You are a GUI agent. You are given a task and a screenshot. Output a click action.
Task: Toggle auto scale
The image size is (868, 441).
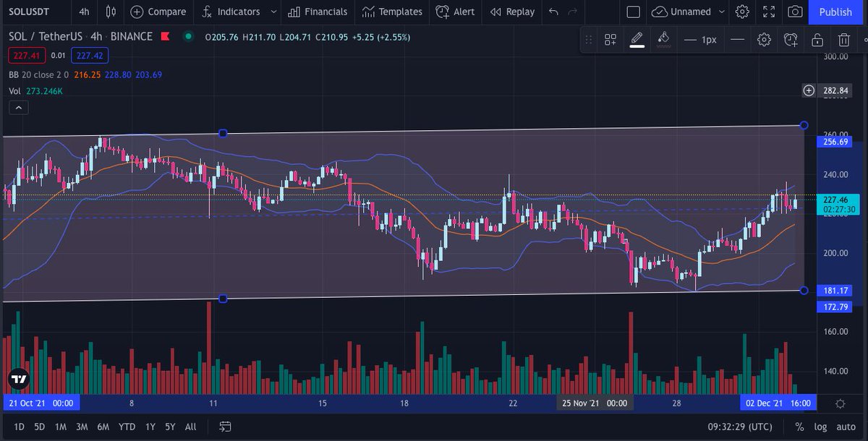point(846,427)
